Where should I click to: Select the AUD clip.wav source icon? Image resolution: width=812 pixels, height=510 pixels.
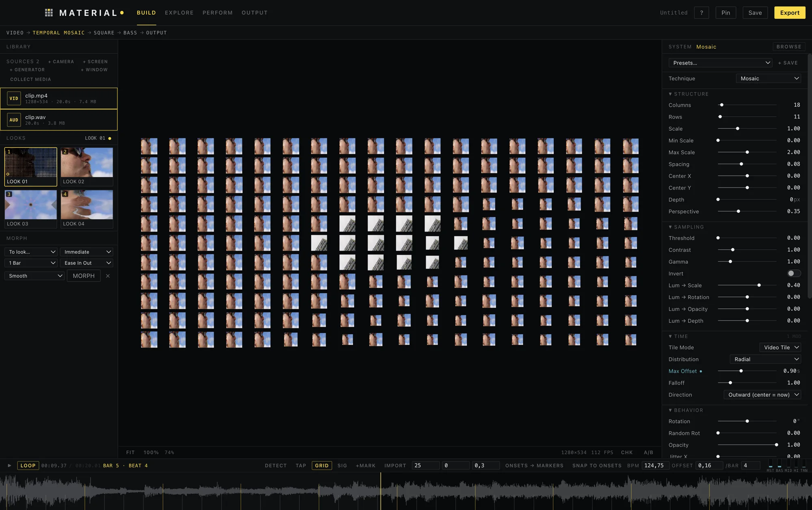14,120
